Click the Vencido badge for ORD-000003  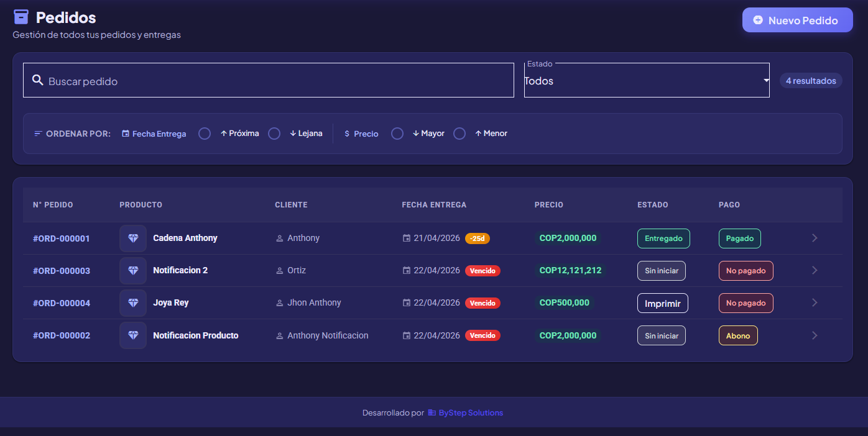482,271
